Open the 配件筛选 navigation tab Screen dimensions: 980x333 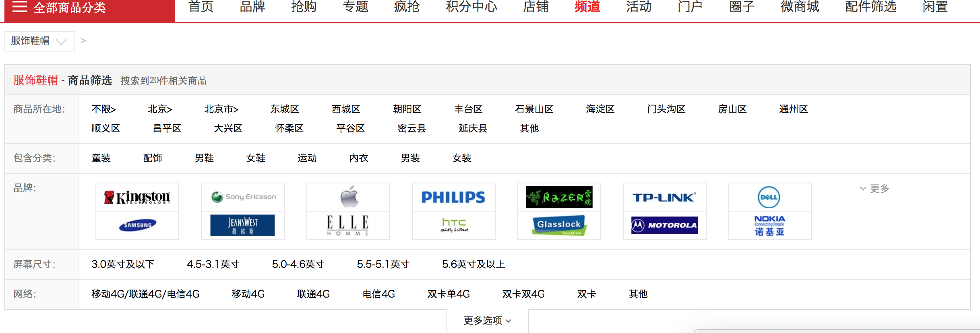click(x=871, y=7)
